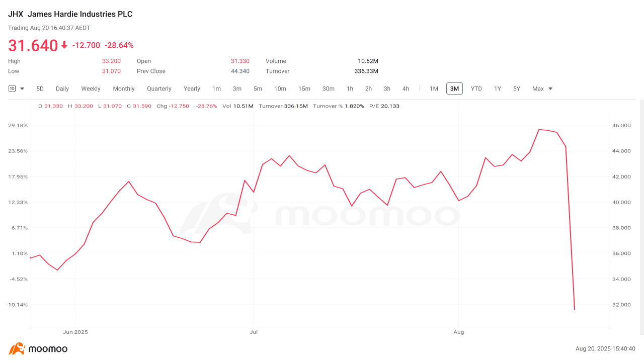Screen dimensions: 644x362
Task: Click the Jul marker on time axis
Action: pyautogui.click(x=254, y=332)
